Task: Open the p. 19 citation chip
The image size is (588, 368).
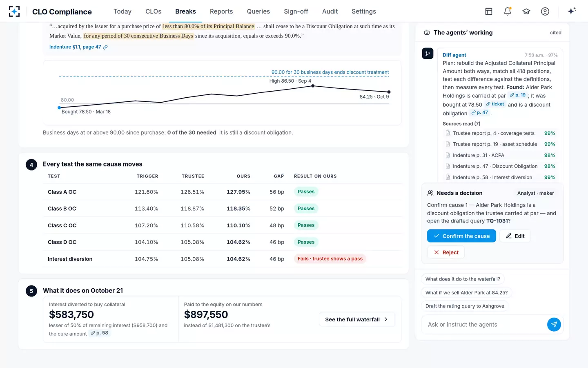Action: click(518, 95)
